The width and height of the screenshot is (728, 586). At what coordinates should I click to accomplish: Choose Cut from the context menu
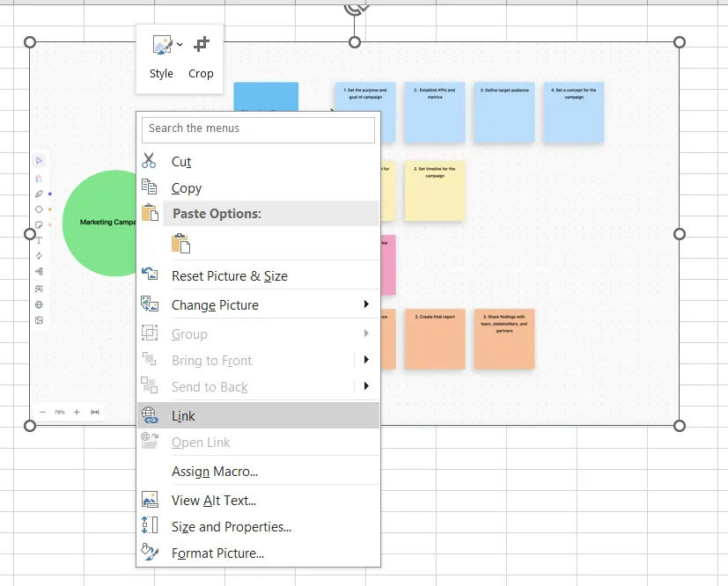(258, 162)
